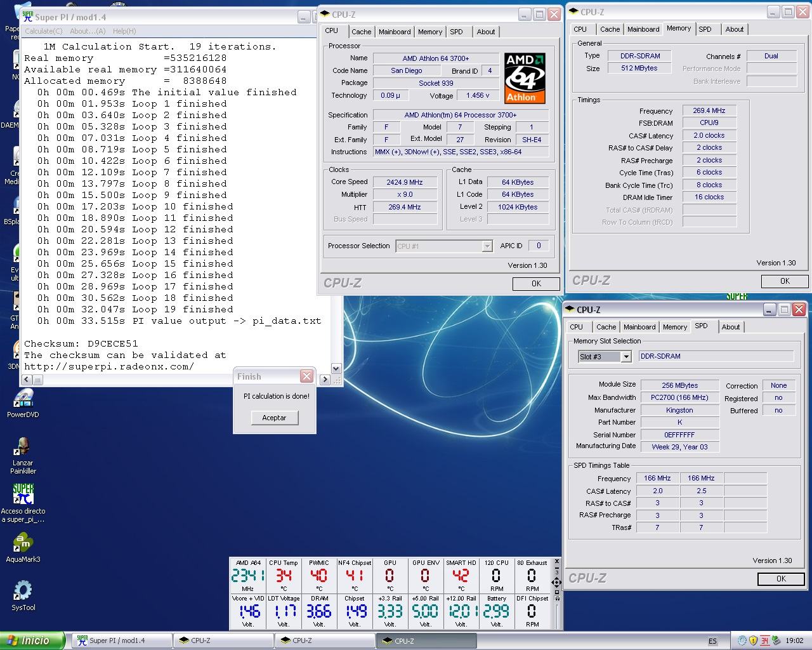Launch the AquaMark3 desktop icon
This screenshot has width=812, height=650.
click(x=23, y=543)
